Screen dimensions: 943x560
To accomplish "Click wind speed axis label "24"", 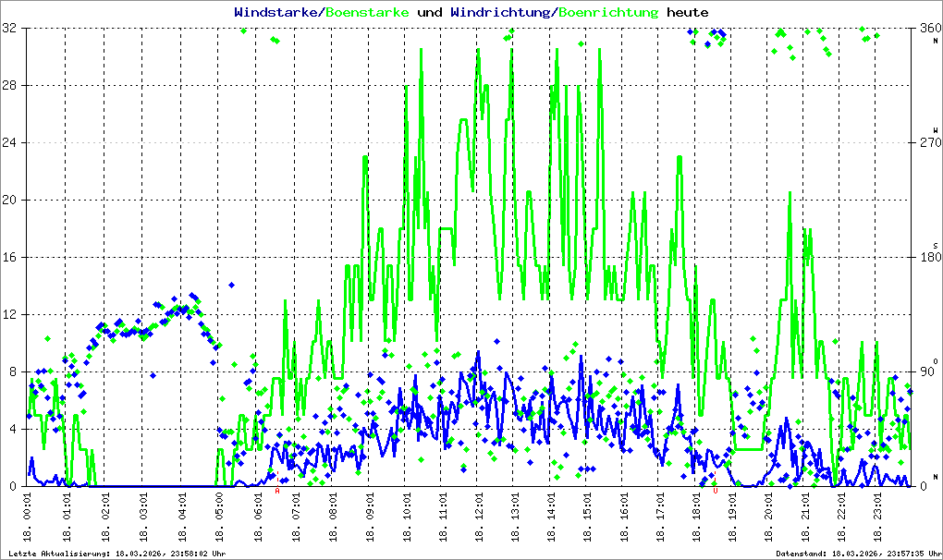I will click(9, 142).
